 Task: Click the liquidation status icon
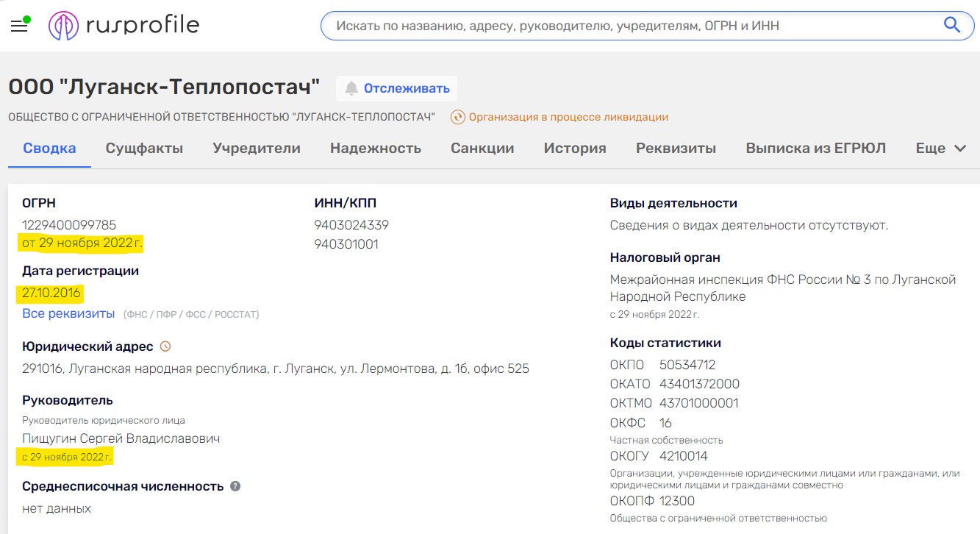(457, 117)
